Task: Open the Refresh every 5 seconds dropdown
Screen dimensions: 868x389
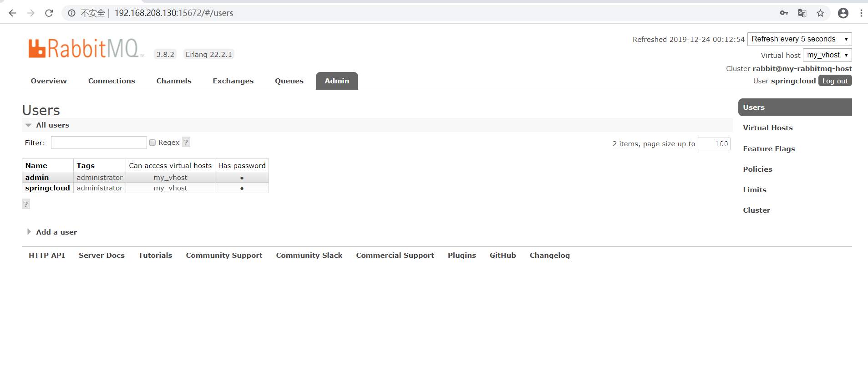Action: (x=799, y=39)
